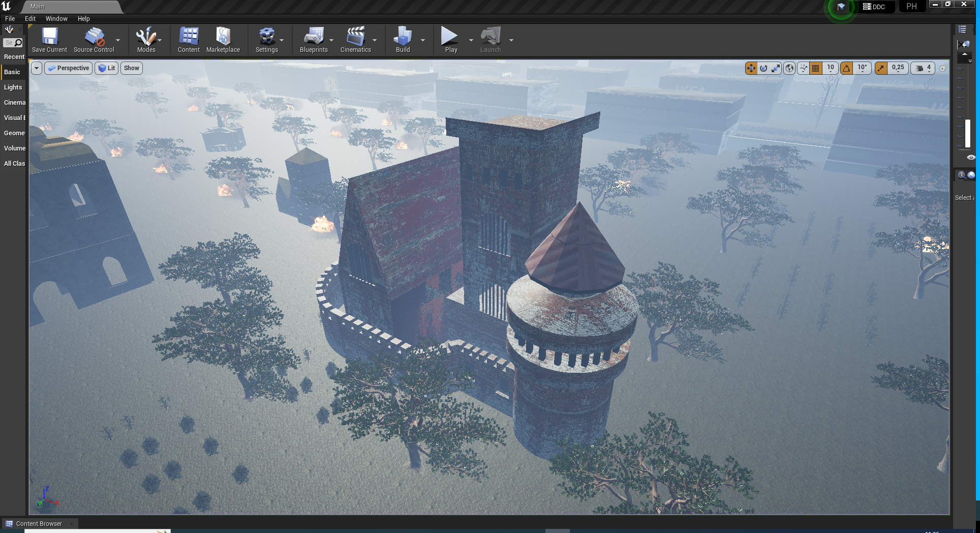Open the Cinematics toolbar icon
980x533 pixels.
pyautogui.click(x=355, y=40)
